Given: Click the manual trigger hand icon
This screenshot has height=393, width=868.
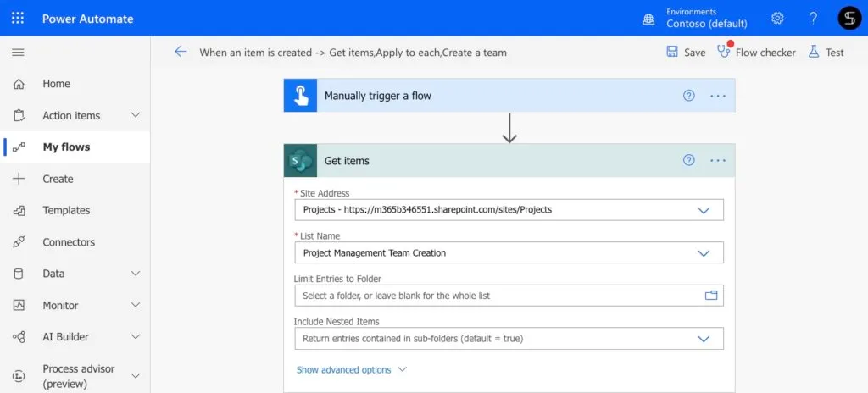Looking at the screenshot, I should pos(300,96).
